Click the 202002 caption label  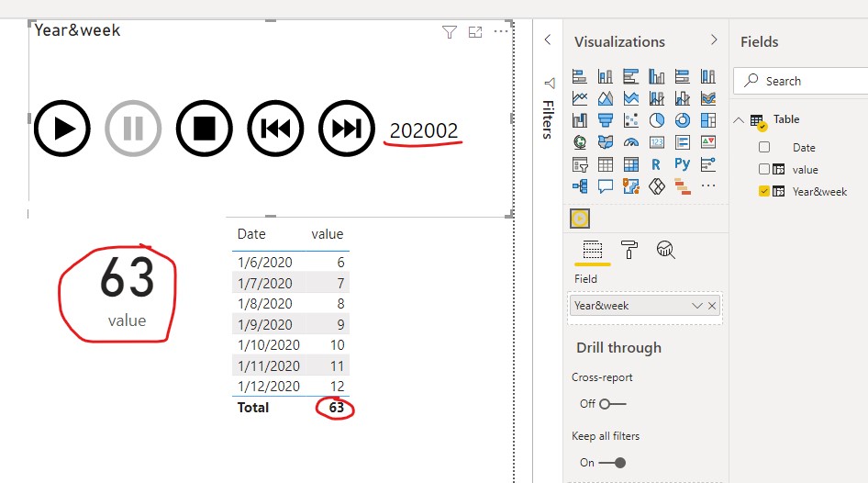pos(424,130)
